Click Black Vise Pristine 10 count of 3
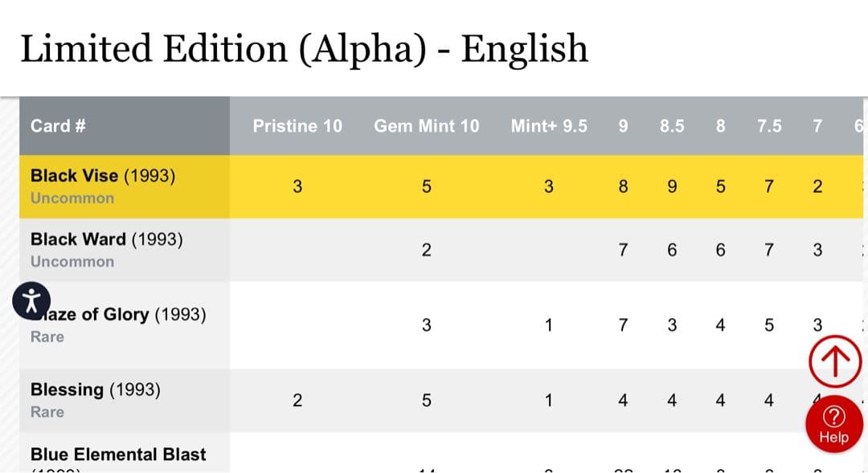 click(x=297, y=186)
